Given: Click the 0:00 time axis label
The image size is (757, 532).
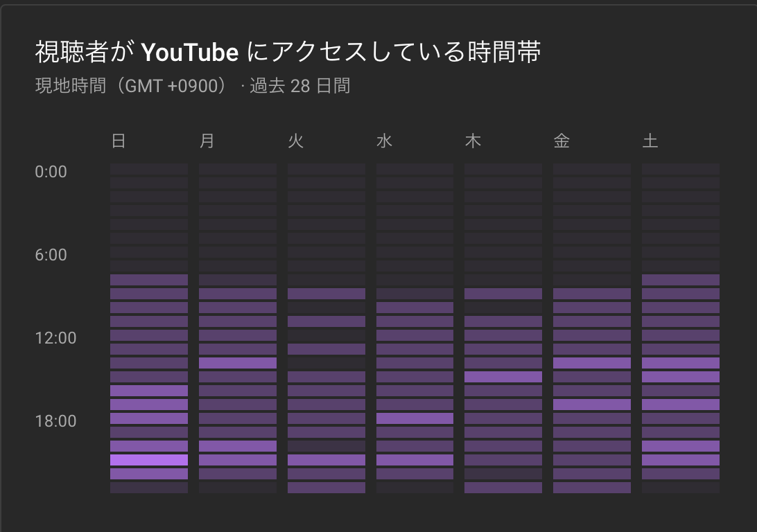Looking at the screenshot, I should click(51, 172).
